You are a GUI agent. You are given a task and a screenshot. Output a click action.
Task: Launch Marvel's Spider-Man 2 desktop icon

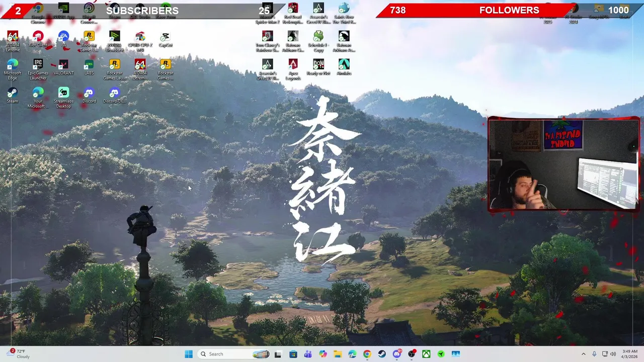pyautogui.click(x=267, y=13)
